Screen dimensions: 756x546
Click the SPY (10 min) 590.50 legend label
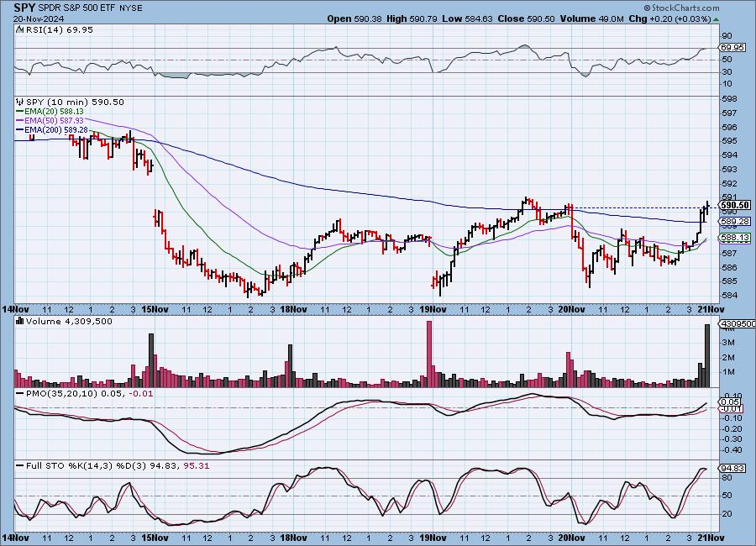pyautogui.click(x=75, y=102)
